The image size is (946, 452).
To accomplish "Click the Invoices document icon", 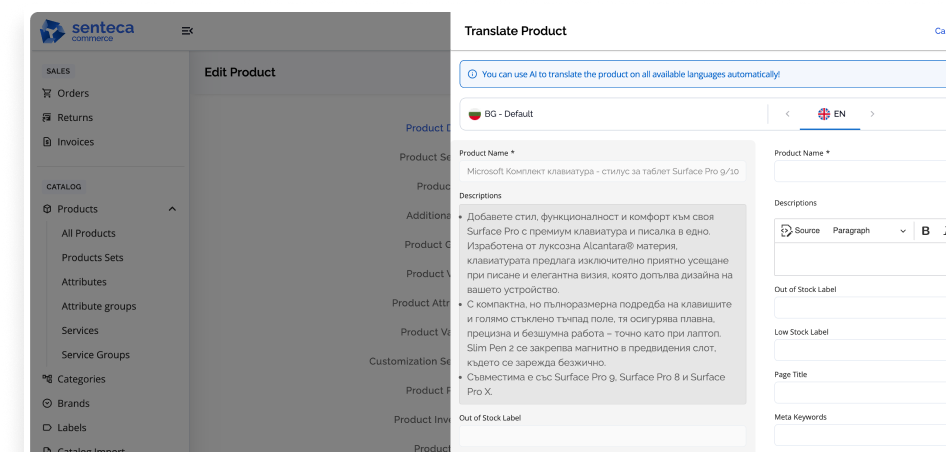I will click(x=47, y=142).
